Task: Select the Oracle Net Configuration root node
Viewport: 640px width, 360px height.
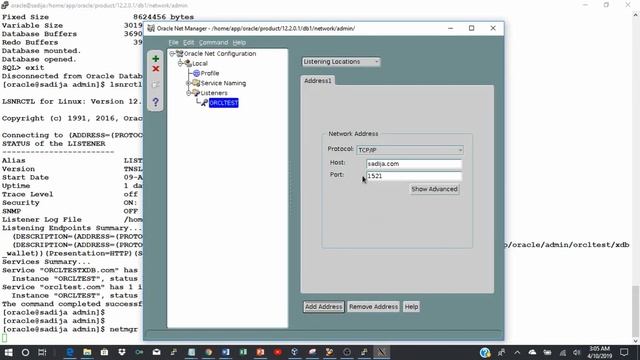Action: point(220,53)
